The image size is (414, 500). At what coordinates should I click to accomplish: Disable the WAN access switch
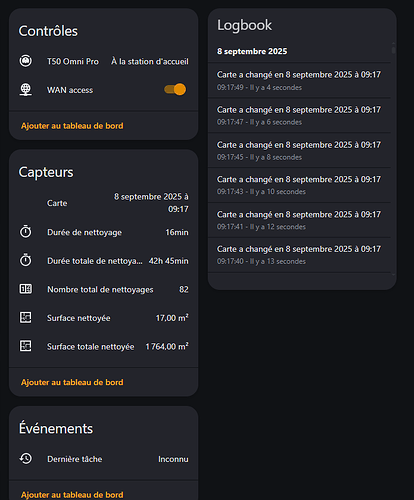[x=175, y=89]
